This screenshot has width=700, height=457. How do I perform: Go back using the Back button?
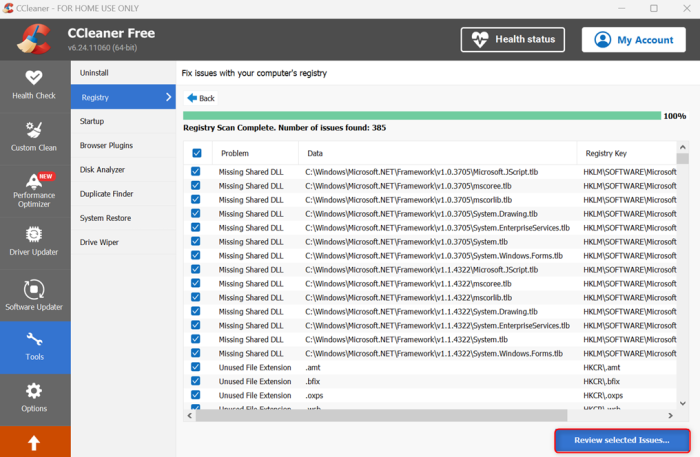coord(201,98)
